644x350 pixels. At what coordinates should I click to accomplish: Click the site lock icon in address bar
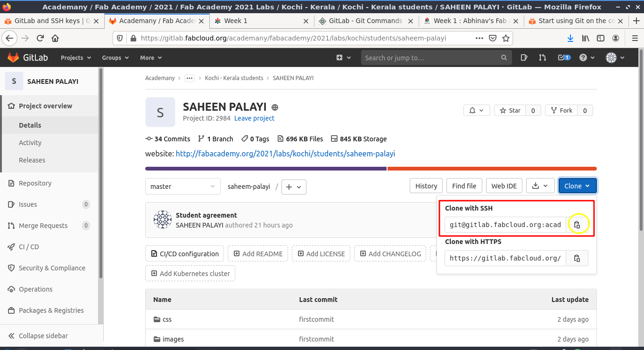tap(132, 38)
